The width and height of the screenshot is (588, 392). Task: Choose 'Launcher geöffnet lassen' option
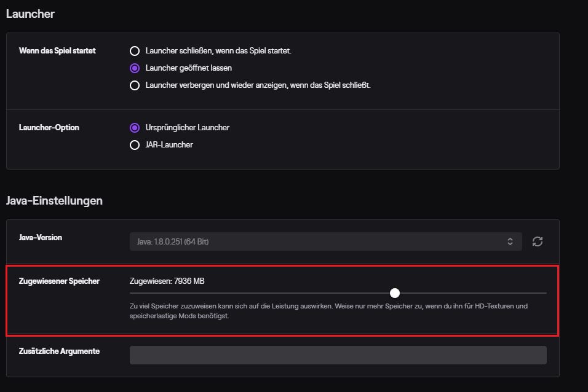[x=135, y=68]
